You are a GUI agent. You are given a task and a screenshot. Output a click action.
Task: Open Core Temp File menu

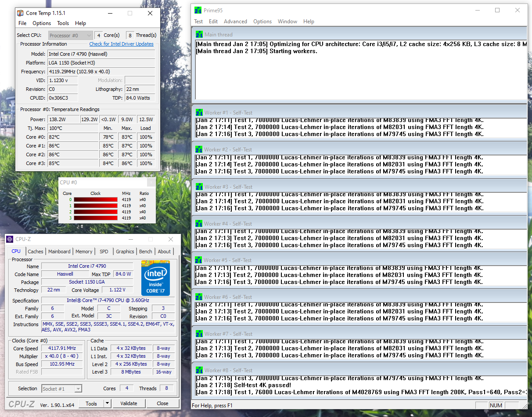click(x=22, y=23)
